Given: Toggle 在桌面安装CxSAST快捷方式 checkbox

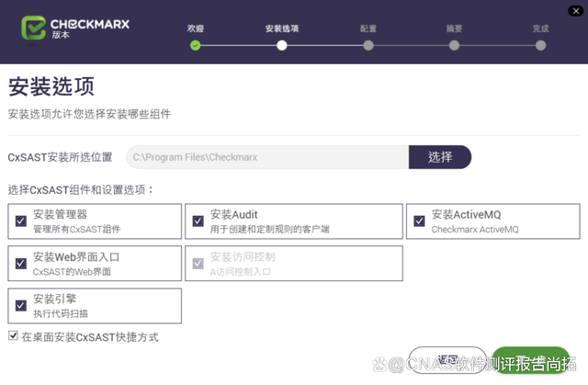Looking at the screenshot, I should click(x=13, y=335).
